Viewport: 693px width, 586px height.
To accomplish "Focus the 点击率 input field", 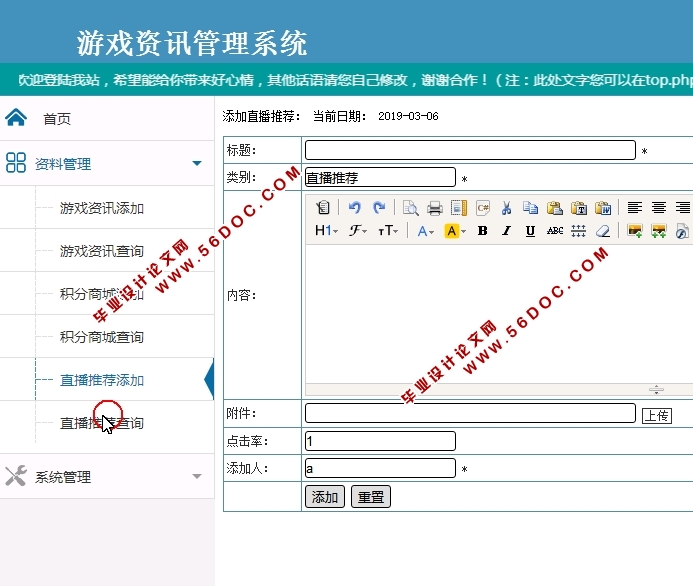I will tap(380, 441).
